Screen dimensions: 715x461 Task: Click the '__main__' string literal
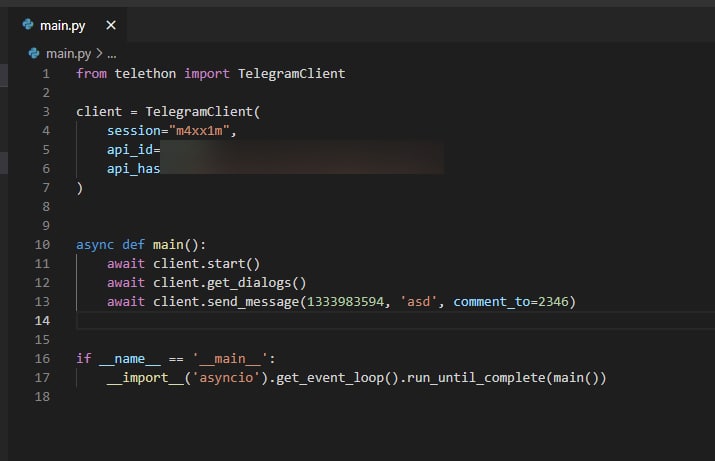coord(229,359)
